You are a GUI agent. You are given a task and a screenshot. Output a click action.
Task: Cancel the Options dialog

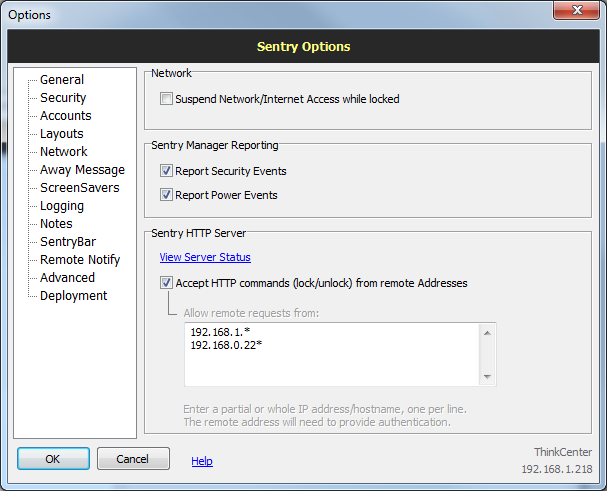click(x=133, y=459)
